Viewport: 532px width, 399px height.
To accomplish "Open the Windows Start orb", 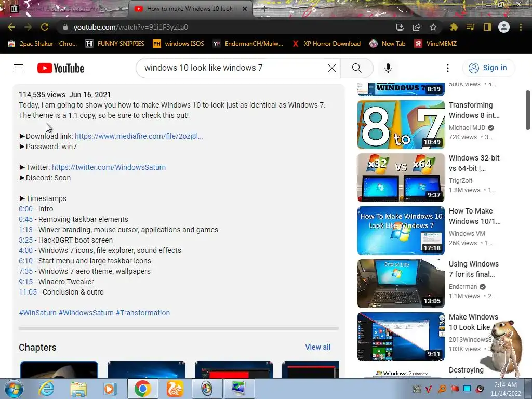I will (x=14, y=389).
